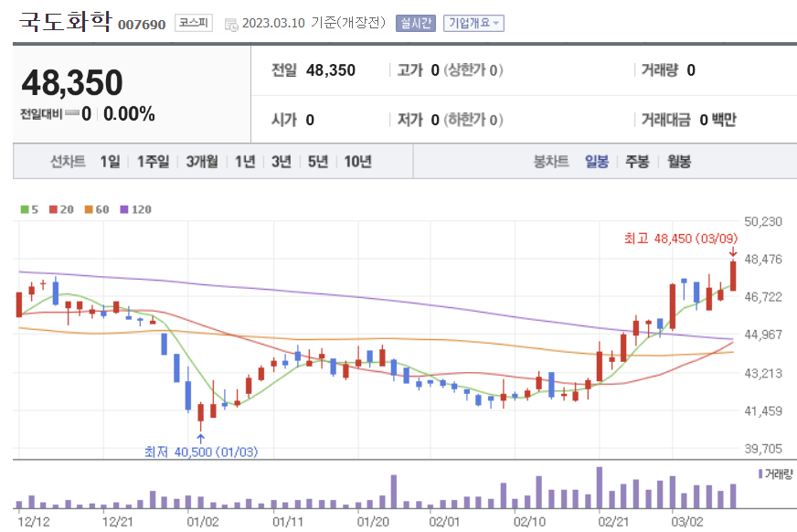Viewport: 797px width, 532px height.
Task: Open the 기업개요 dropdown
Action: pyautogui.click(x=473, y=23)
